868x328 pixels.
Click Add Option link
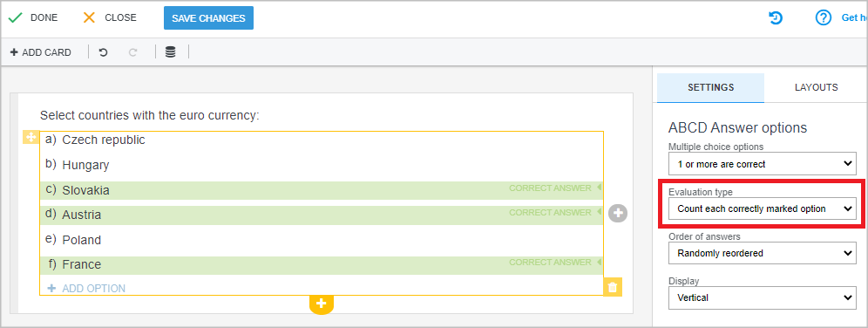[x=87, y=288]
